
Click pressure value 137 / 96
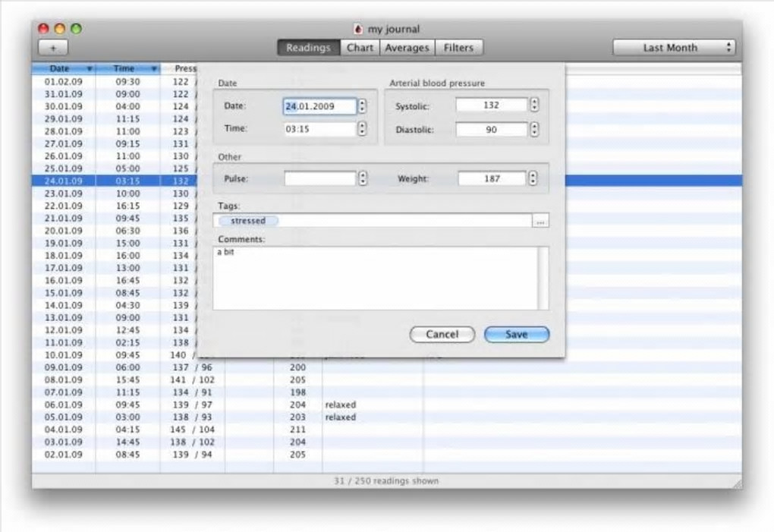coord(193,367)
